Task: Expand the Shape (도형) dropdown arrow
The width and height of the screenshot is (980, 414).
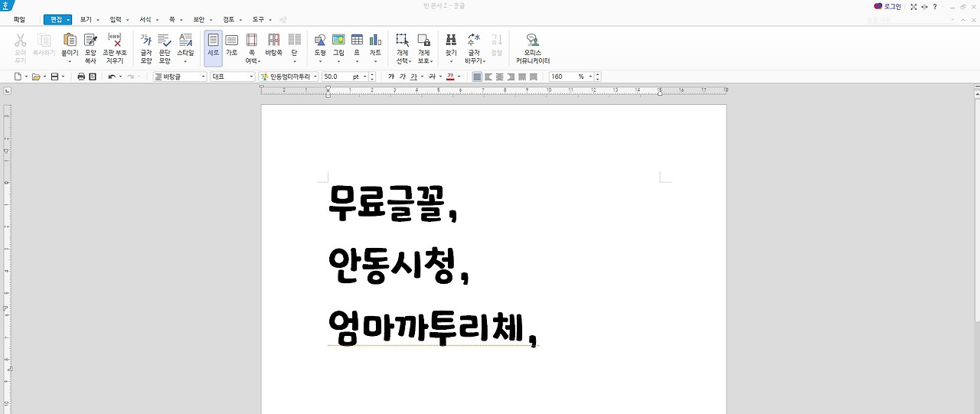Action: [320, 61]
